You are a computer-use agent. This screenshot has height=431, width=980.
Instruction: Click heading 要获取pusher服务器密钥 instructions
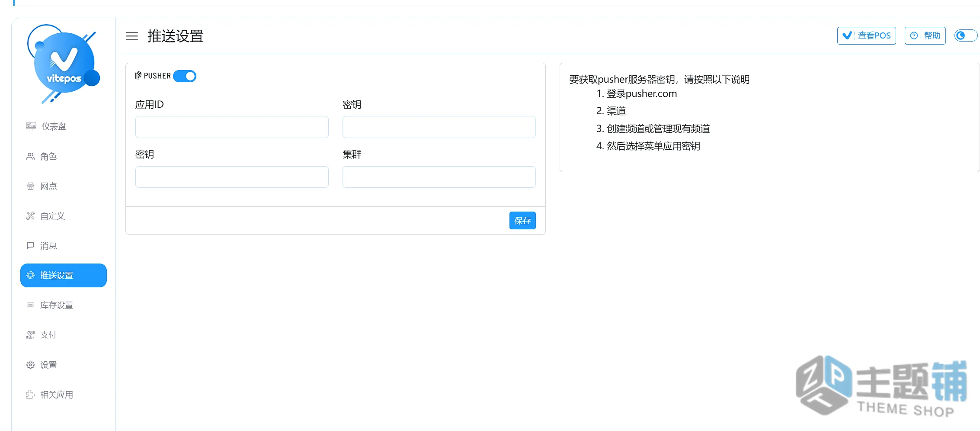[x=660, y=80]
